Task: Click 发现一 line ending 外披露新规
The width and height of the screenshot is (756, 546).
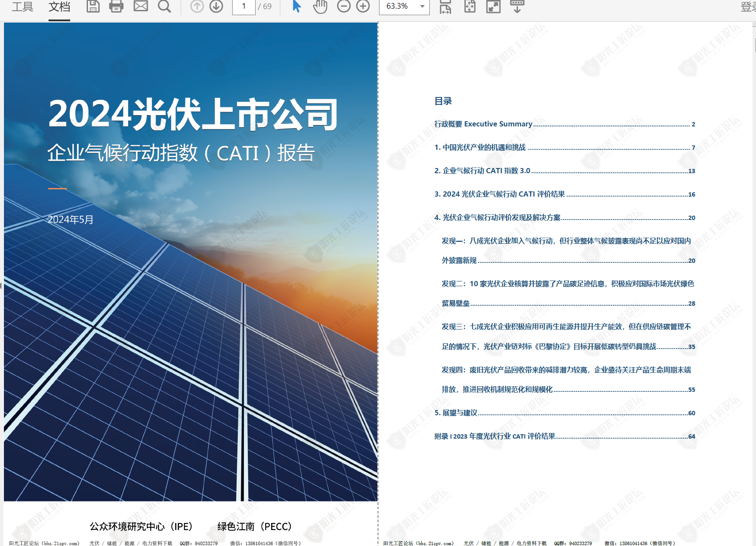Action: point(568,260)
